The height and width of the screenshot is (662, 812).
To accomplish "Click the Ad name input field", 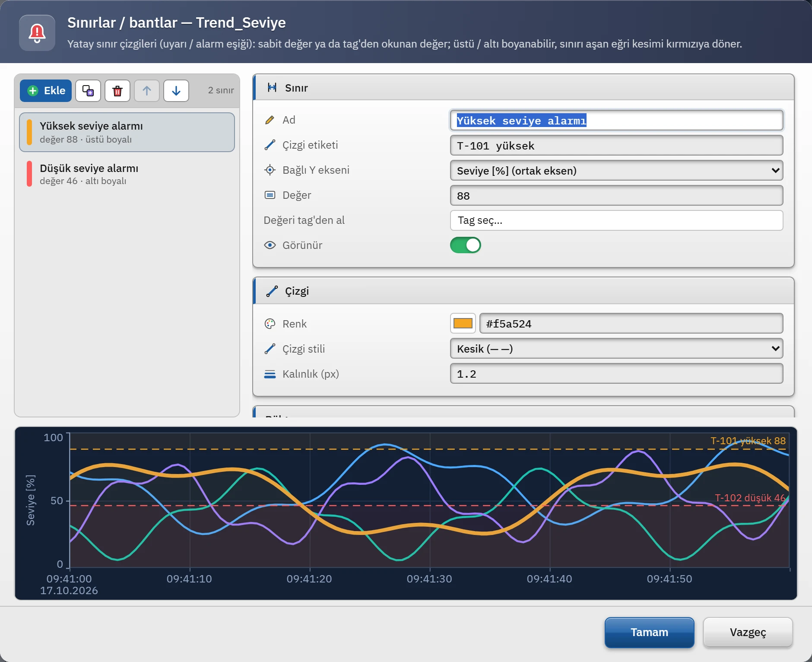I will [617, 120].
